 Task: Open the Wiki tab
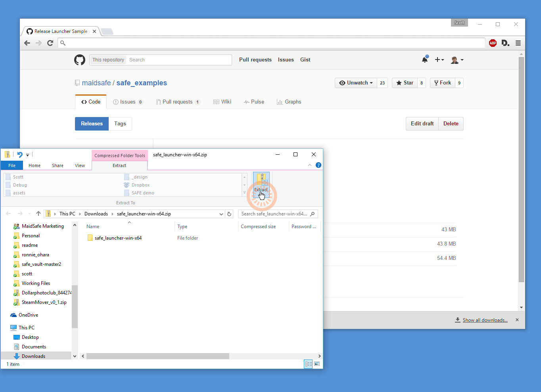[x=222, y=102]
